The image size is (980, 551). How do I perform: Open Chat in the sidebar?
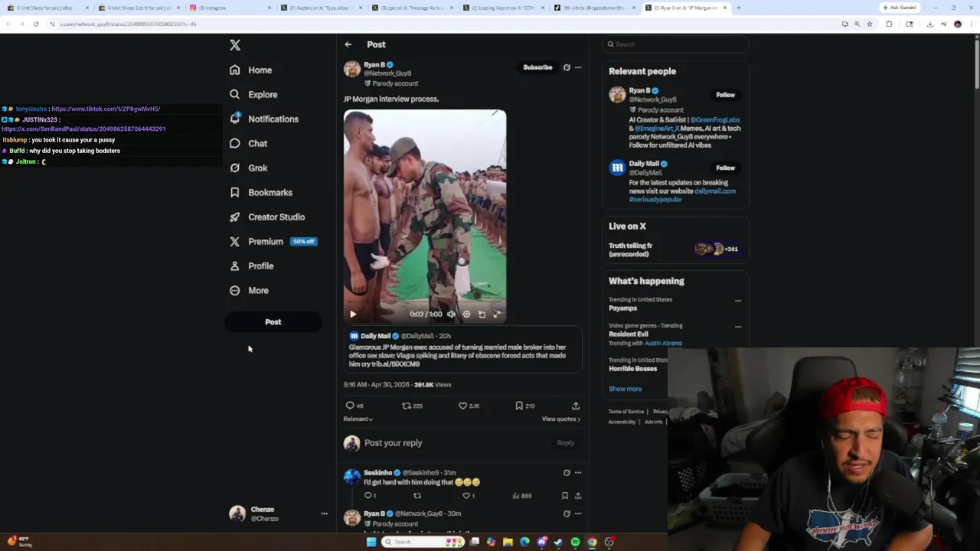(248, 143)
